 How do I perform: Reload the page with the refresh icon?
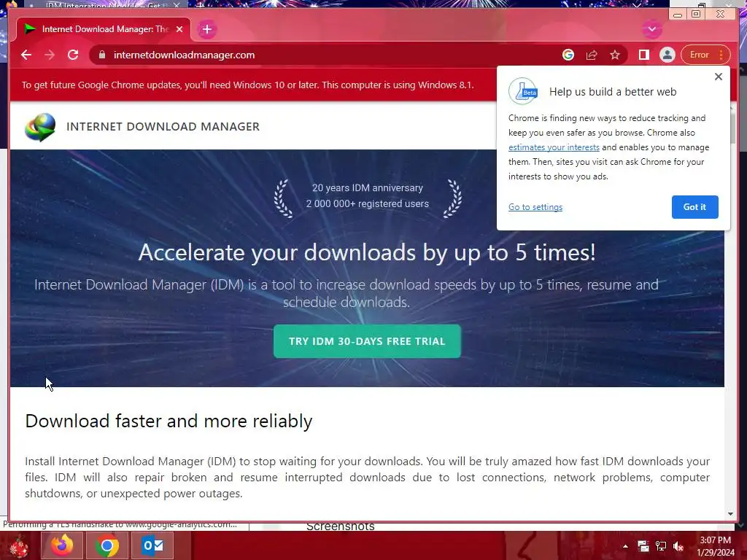(x=73, y=55)
